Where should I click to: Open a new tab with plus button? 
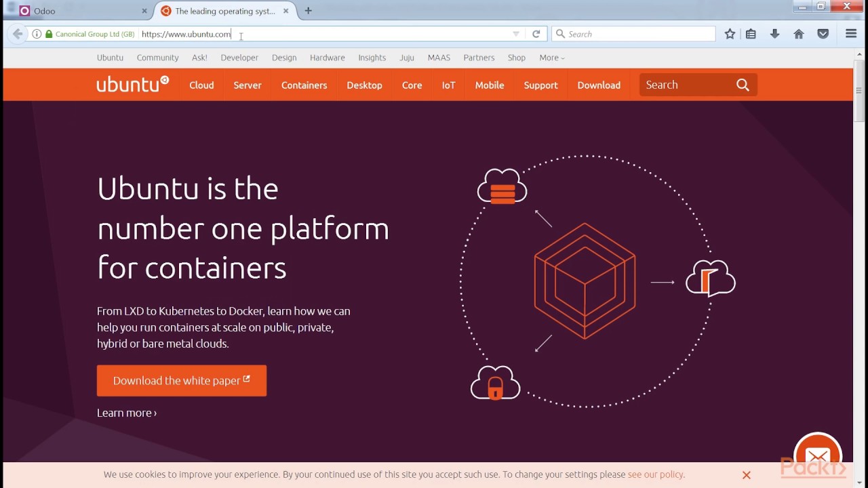coord(308,11)
